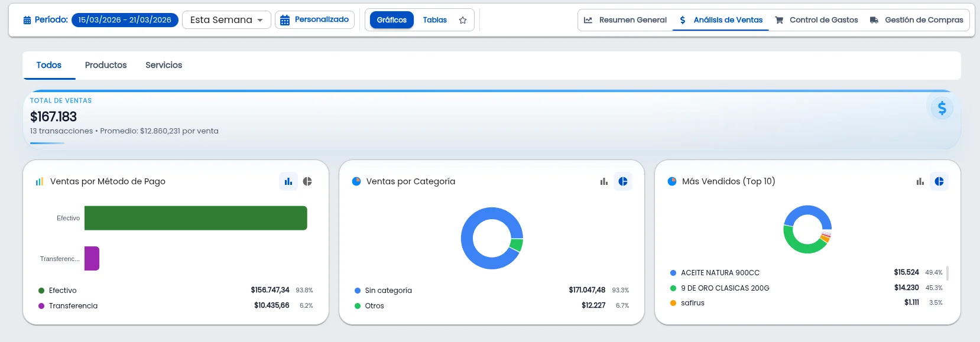Image resolution: width=980 pixels, height=342 pixels.
Task: Click the $156.747,34 Efectivo amount
Action: pos(270,290)
